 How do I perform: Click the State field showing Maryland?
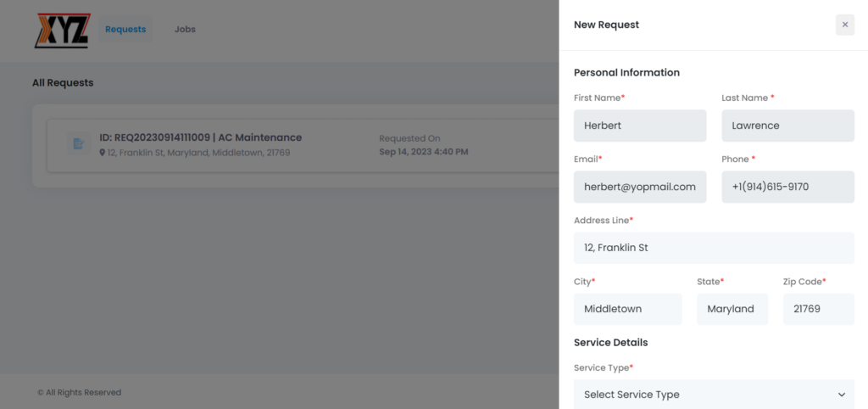click(x=732, y=309)
